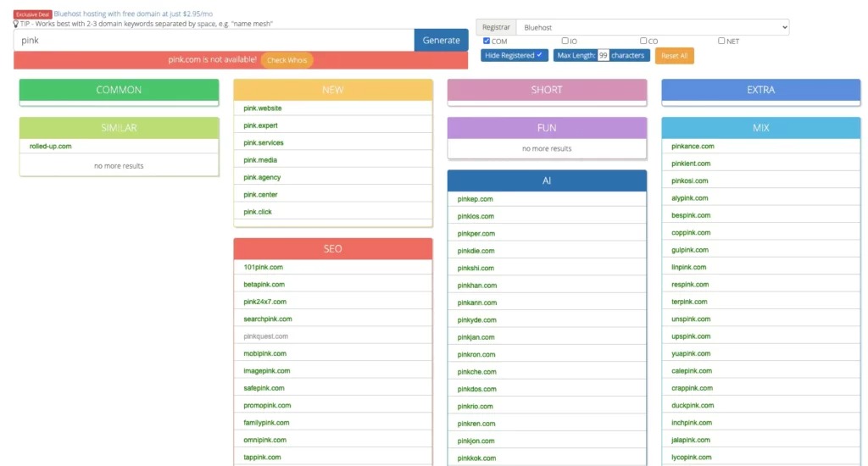Click the lightbulb tip icon
Viewport: 868px width, 466px height.
pos(16,24)
